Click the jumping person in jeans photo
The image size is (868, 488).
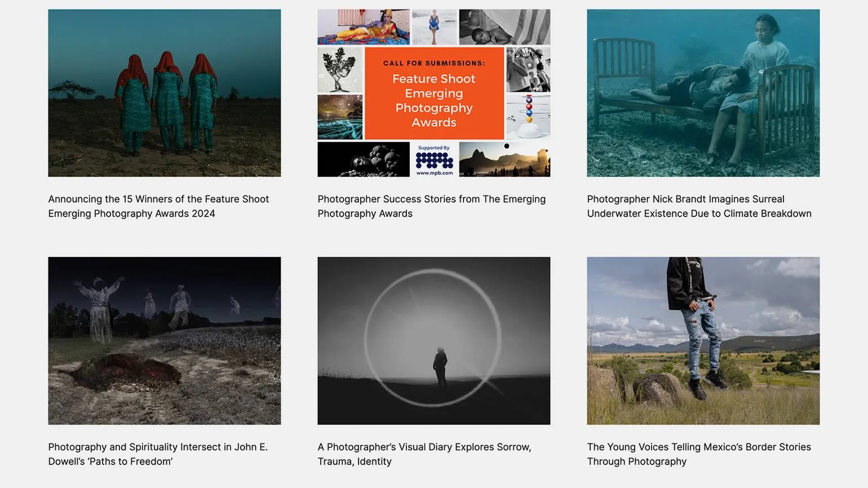pos(703,340)
